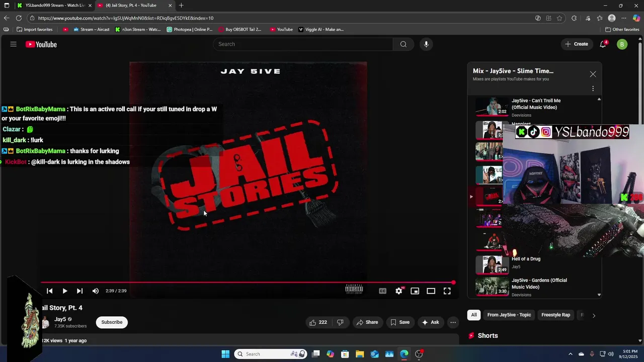Open a new browser tab
This screenshot has width=644, height=362.
coord(181,6)
